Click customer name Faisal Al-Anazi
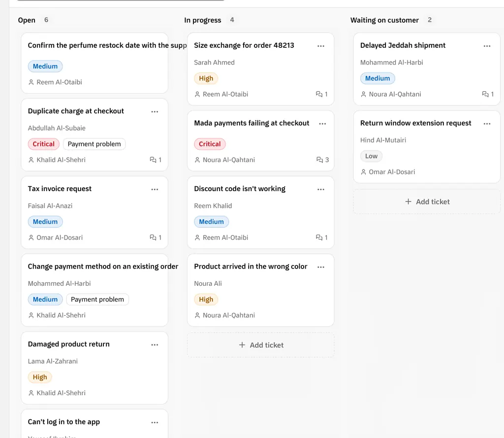The width and height of the screenshot is (504, 438). pyautogui.click(x=50, y=205)
